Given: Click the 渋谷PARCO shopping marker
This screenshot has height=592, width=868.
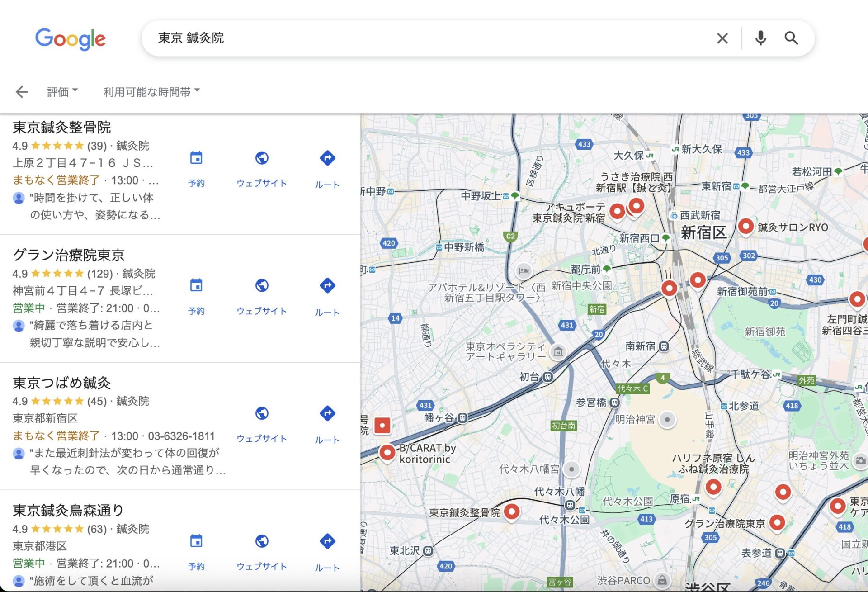Looking at the screenshot, I should click(x=662, y=580).
